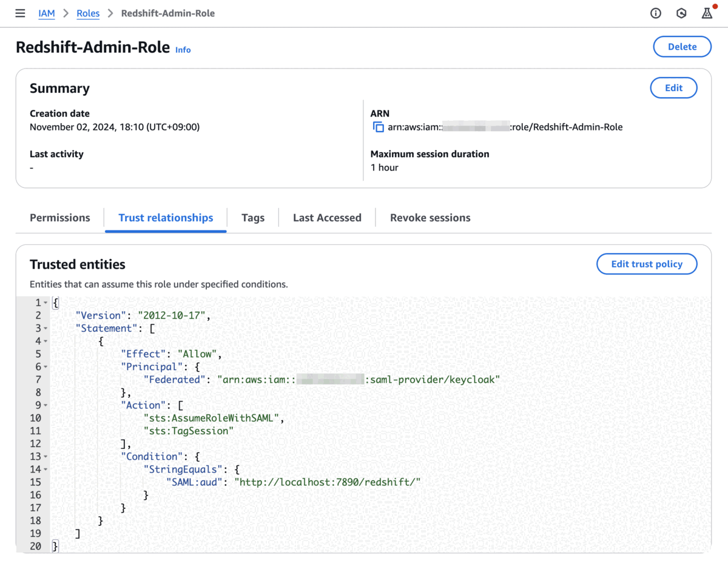Image resolution: width=728 pixels, height=575 pixels.
Task: Collapse the Condition block at line 13
Action: [x=45, y=457]
